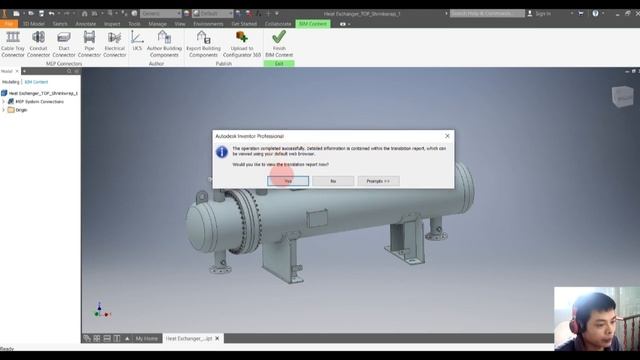Click No in the dialog
This screenshot has width=640, height=360.
[x=333, y=181]
